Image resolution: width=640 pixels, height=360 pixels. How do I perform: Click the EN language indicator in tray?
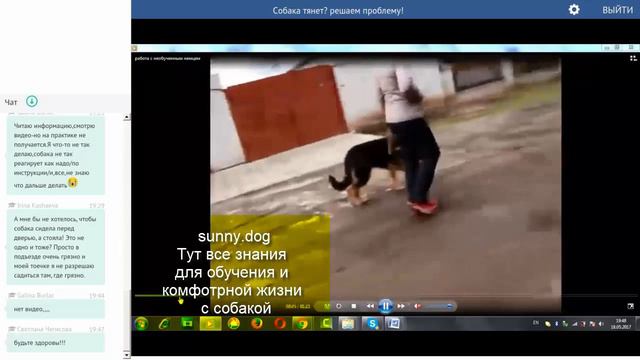pyautogui.click(x=536, y=323)
